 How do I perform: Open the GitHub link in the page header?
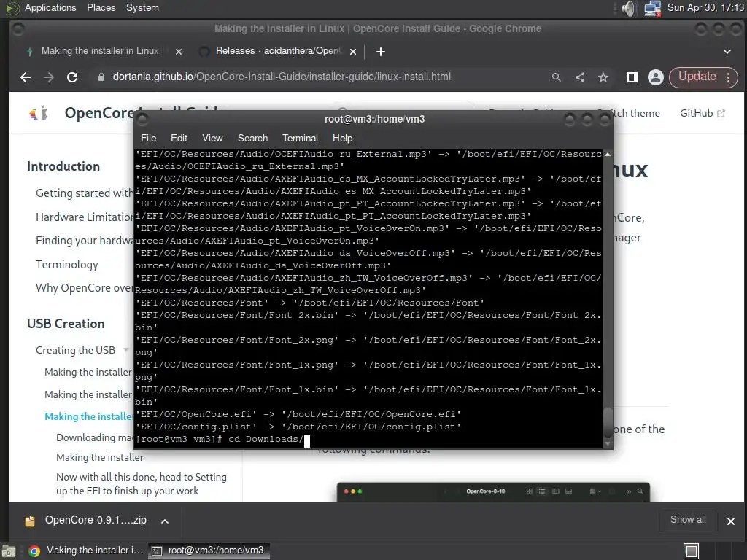pyautogui.click(x=702, y=113)
